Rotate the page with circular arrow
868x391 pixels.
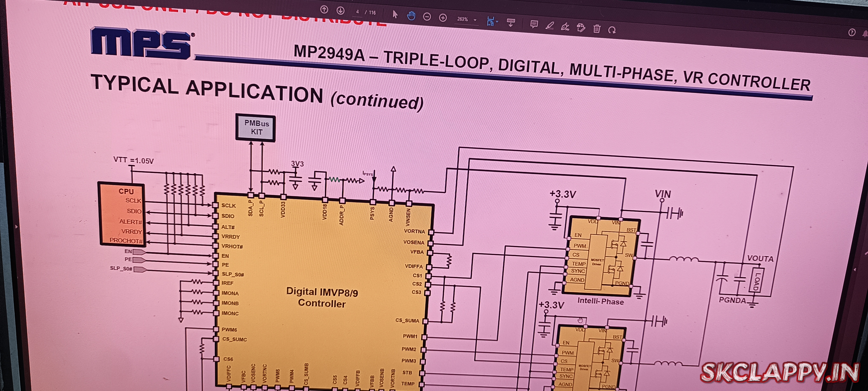point(612,30)
